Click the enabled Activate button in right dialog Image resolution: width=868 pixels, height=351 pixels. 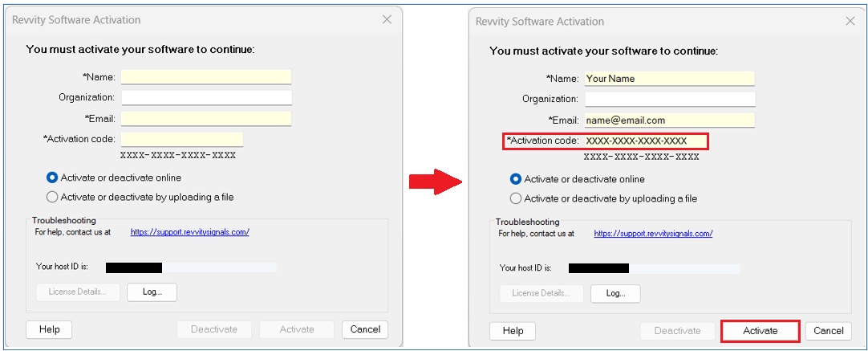click(x=760, y=331)
